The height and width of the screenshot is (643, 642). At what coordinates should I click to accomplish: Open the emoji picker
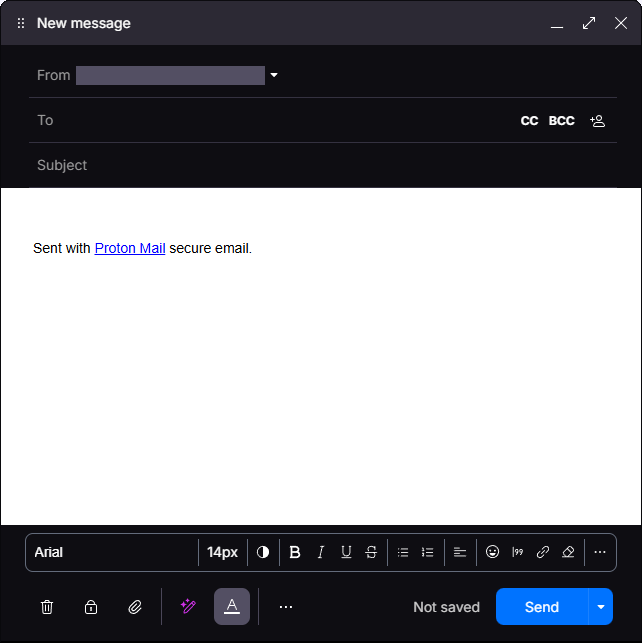point(492,552)
